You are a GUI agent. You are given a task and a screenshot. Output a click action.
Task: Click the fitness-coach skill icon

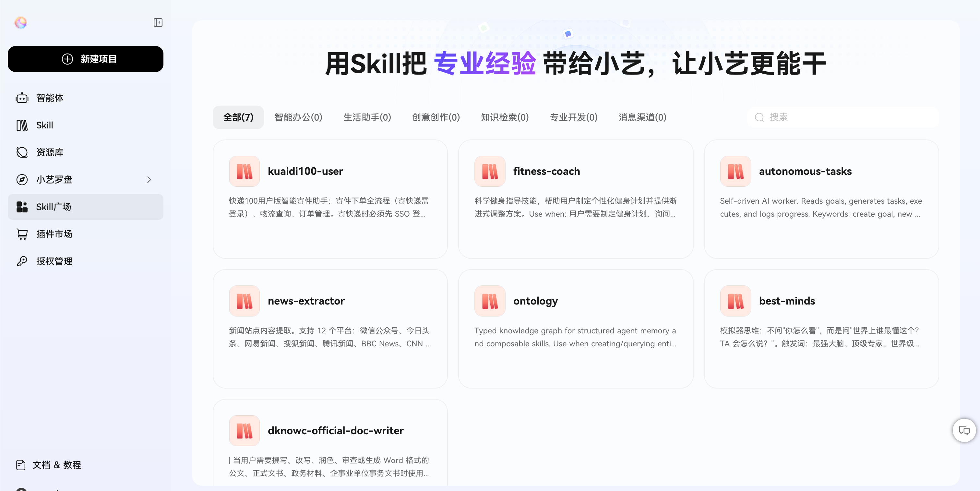click(x=490, y=171)
